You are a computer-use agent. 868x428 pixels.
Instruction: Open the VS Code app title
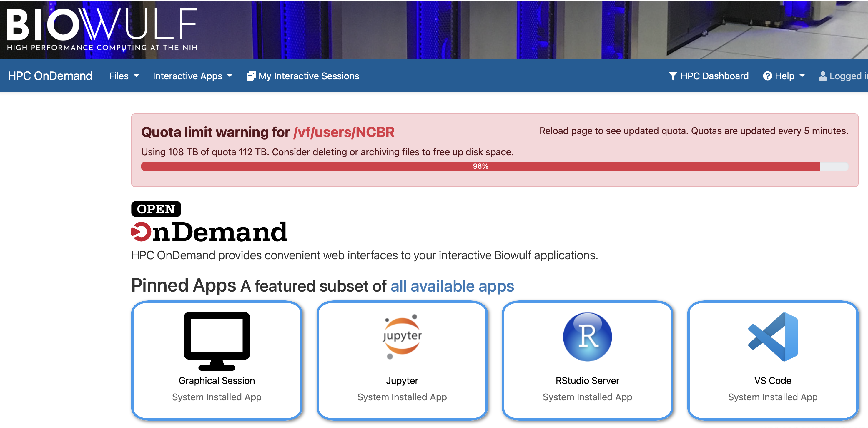click(x=773, y=380)
